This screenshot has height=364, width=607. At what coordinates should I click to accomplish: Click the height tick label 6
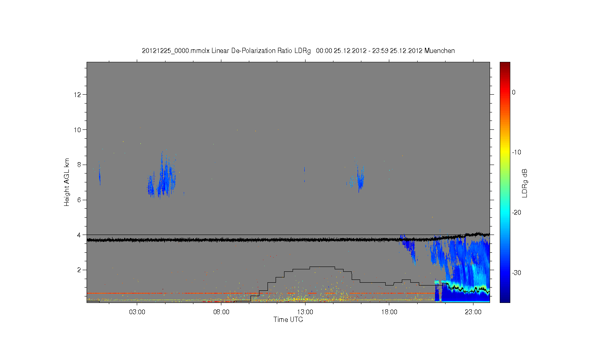(79, 200)
